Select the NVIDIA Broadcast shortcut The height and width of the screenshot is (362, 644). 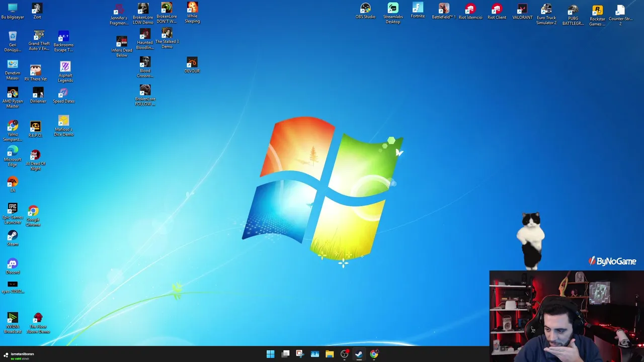[13, 323]
